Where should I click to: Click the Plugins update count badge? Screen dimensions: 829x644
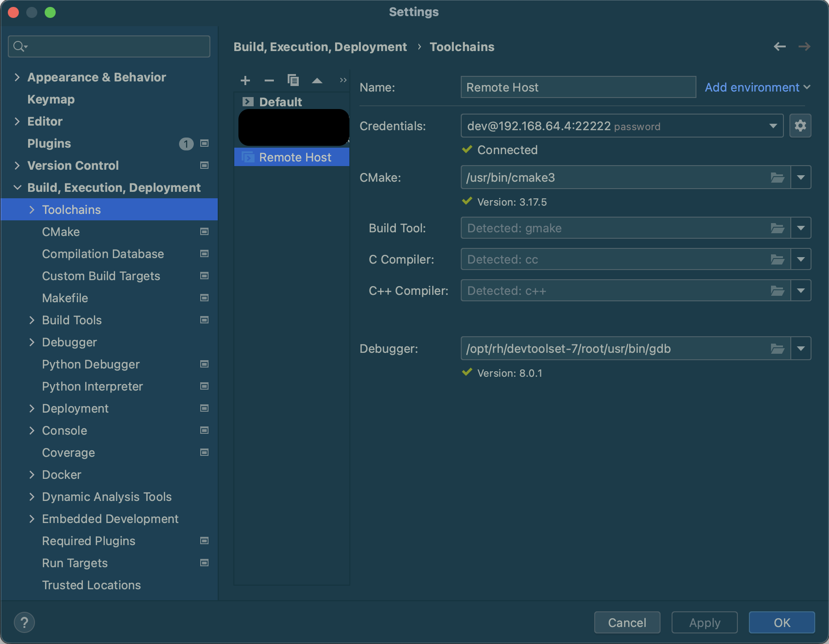coord(186,144)
